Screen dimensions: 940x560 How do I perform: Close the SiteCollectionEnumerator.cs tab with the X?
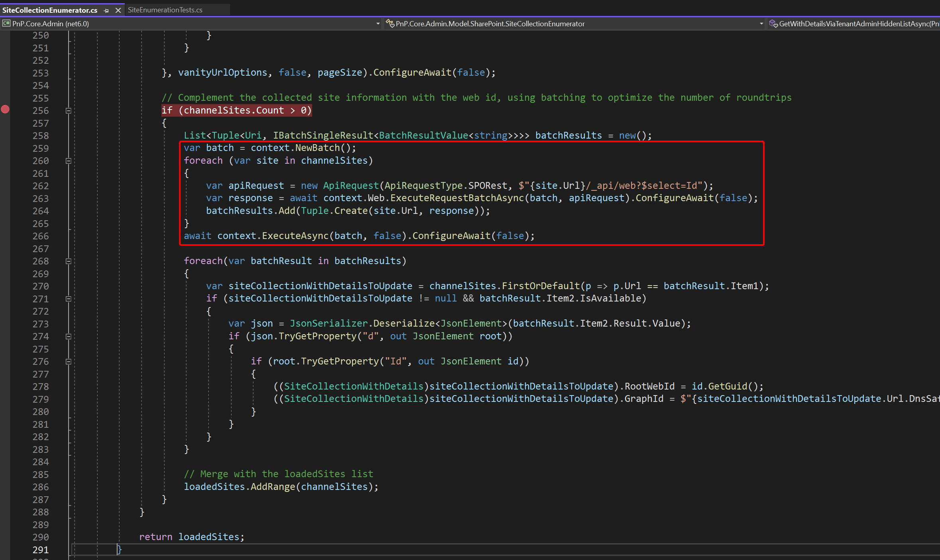pyautogui.click(x=118, y=10)
